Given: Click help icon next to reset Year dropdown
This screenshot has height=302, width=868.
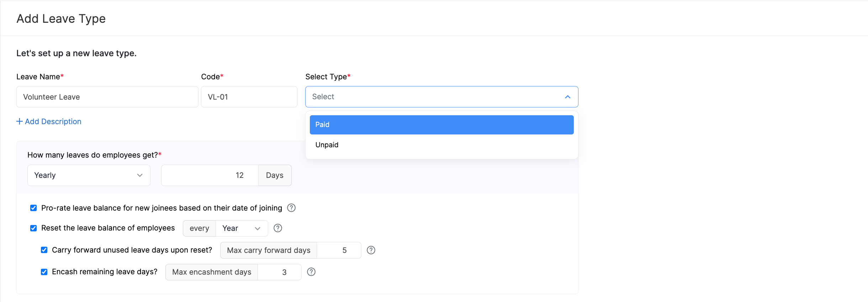Looking at the screenshot, I should pos(278,228).
